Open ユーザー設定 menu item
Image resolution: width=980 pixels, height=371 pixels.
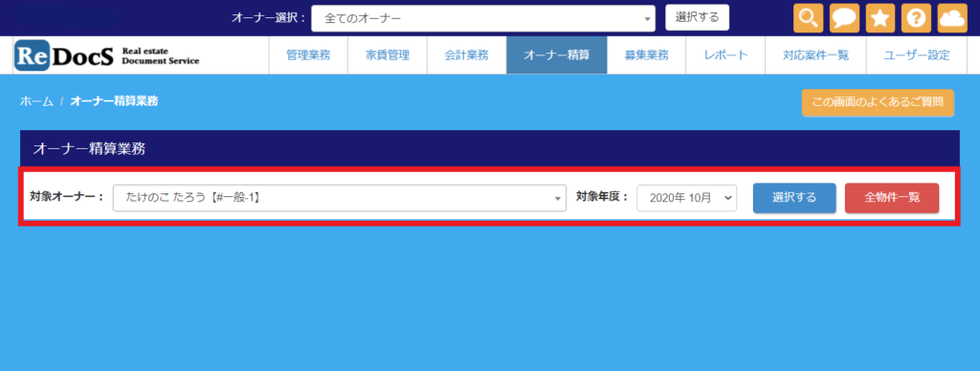[x=916, y=55]
